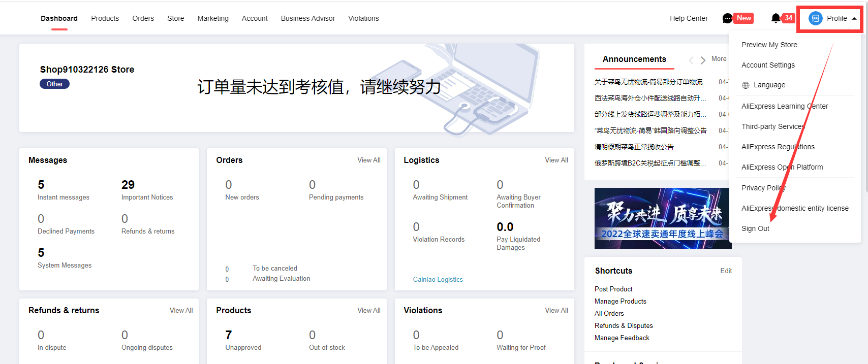Open the Orders menu
The image size is (868, 364).
click(143, 18)
